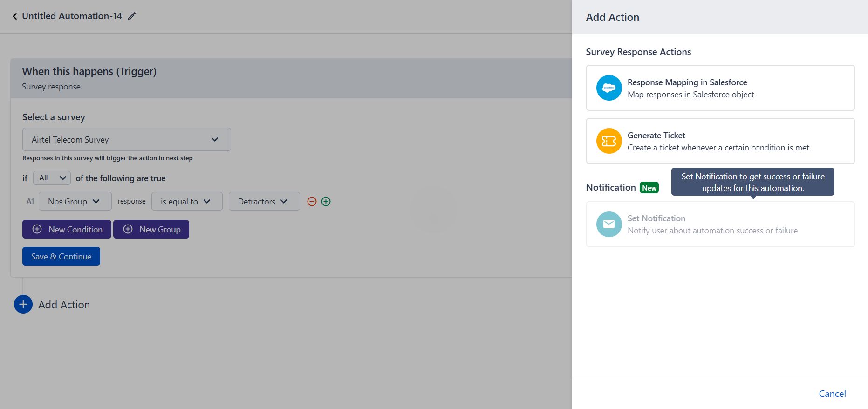Open the Detractors value dropdown
The width and height of the screenshot is (868, 409).
(264, 201)
